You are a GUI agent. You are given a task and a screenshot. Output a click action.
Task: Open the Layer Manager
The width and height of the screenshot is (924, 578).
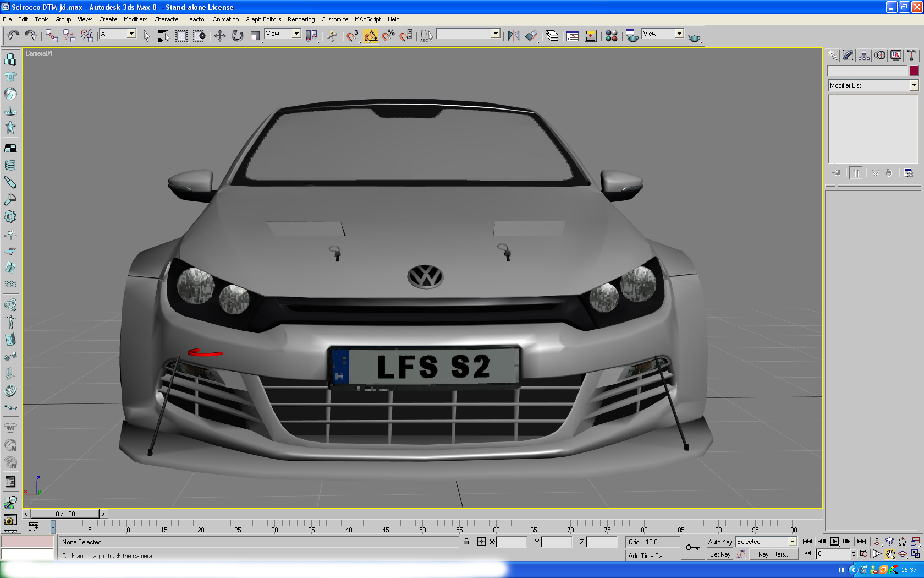pyautogui.click(x=552, y=36)
